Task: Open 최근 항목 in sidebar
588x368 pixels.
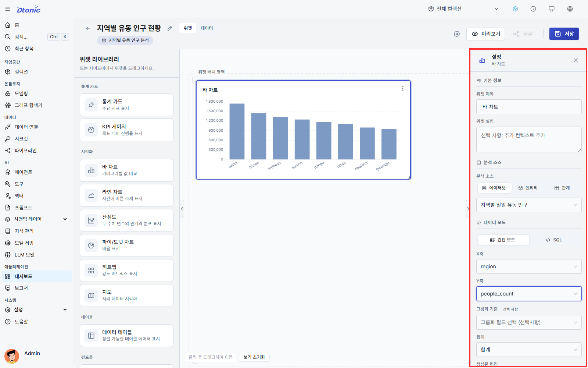Action: [x=37, y=49]
